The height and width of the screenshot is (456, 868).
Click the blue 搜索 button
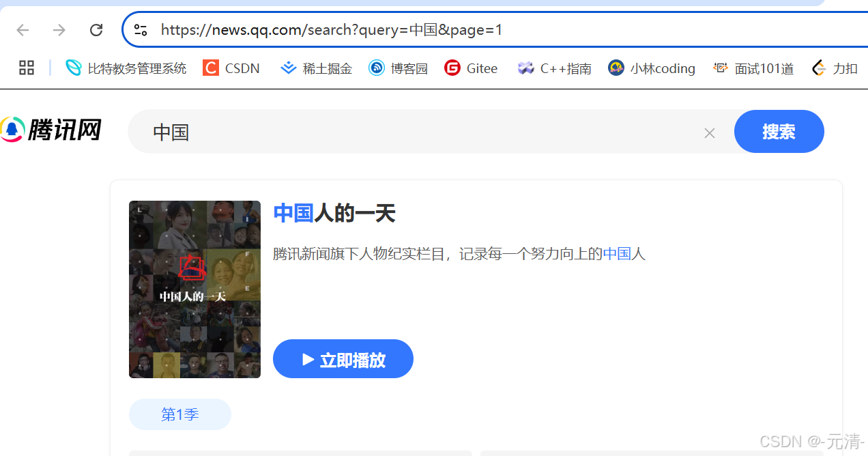779,132
